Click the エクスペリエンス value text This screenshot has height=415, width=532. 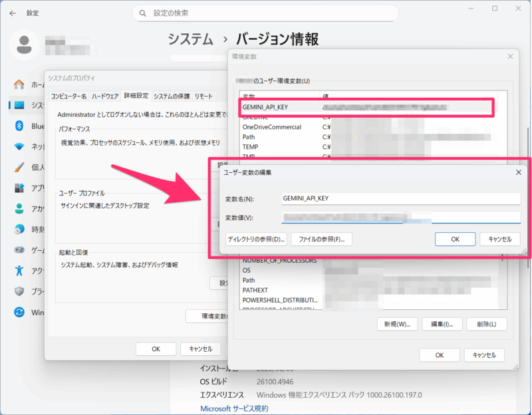pyautogui.click(x=339, y=395)
